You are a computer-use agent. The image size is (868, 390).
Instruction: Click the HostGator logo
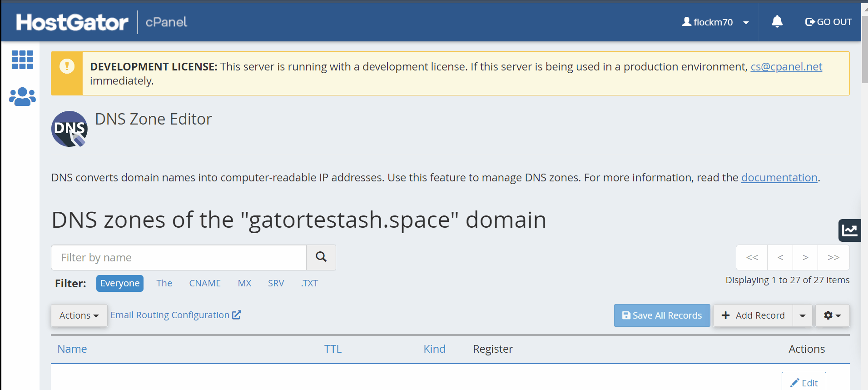click(72, 22)
